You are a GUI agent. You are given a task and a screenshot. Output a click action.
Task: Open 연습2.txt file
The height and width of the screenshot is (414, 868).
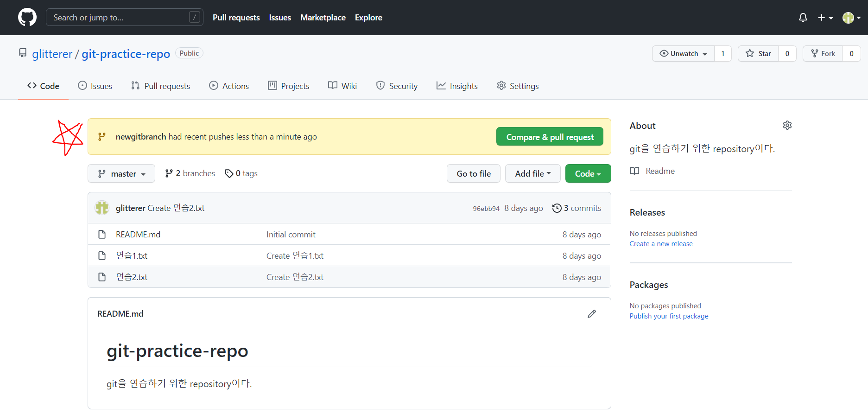pos(132,277)
